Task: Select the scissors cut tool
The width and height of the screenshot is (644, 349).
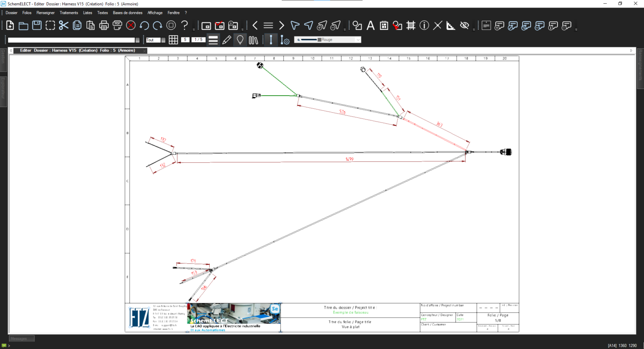Action: coord(63,25)
